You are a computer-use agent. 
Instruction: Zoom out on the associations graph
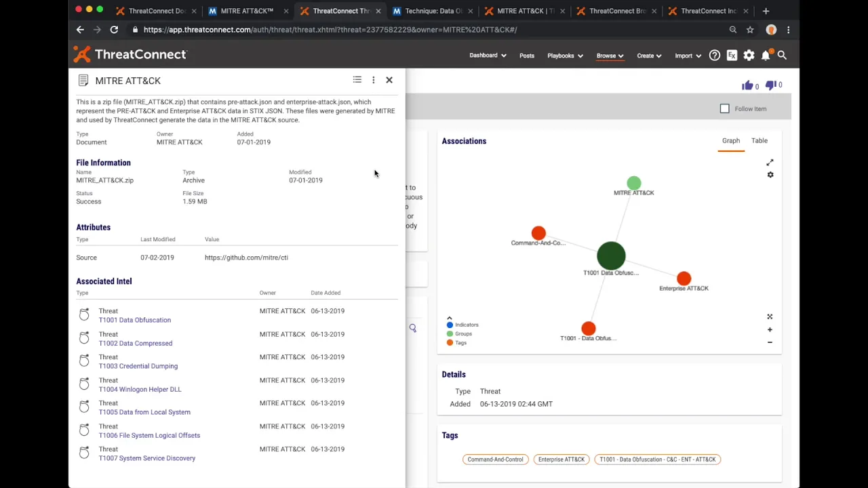pyautogui.click(x=770, y=342)
